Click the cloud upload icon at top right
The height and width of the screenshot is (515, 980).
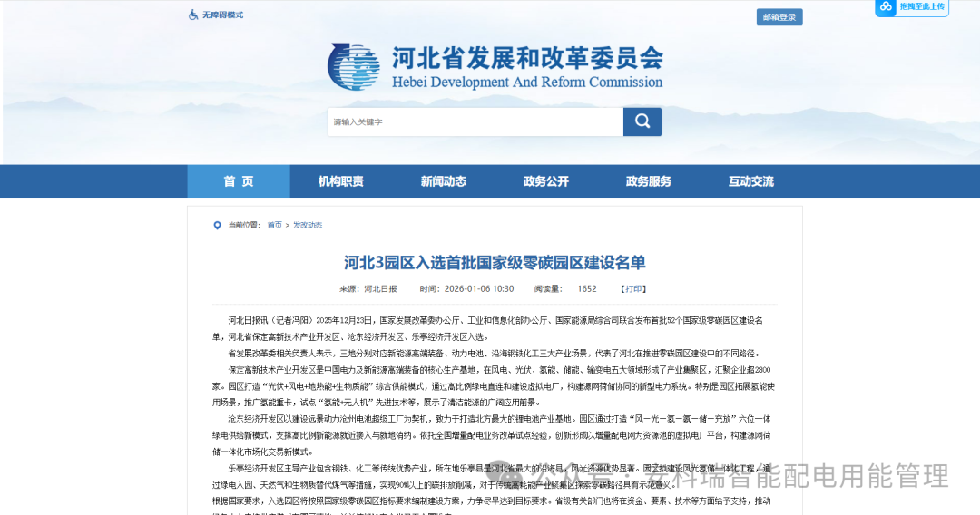886,7
